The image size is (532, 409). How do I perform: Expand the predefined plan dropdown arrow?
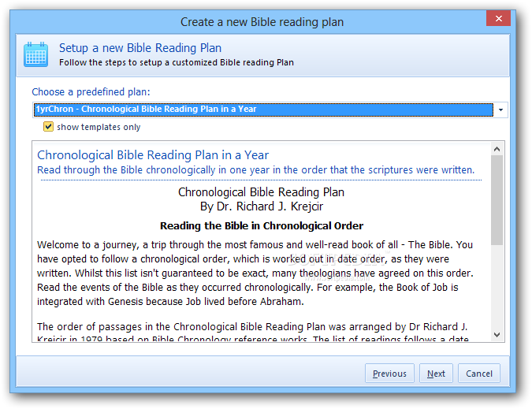click(500, 110)
